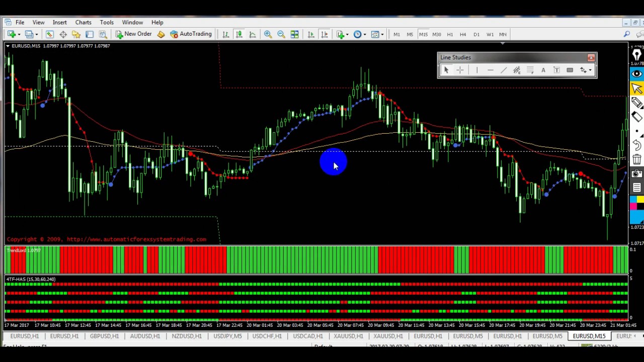Open the View menu

[x=38, y=22]
